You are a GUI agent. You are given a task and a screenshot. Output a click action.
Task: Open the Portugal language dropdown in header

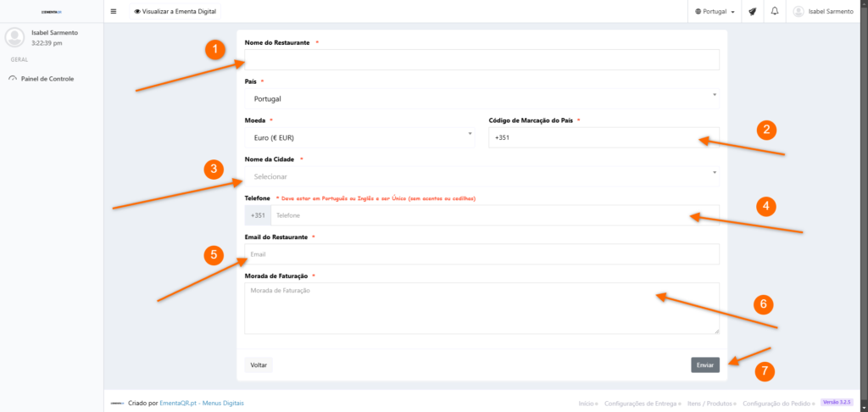pos(714,12)
